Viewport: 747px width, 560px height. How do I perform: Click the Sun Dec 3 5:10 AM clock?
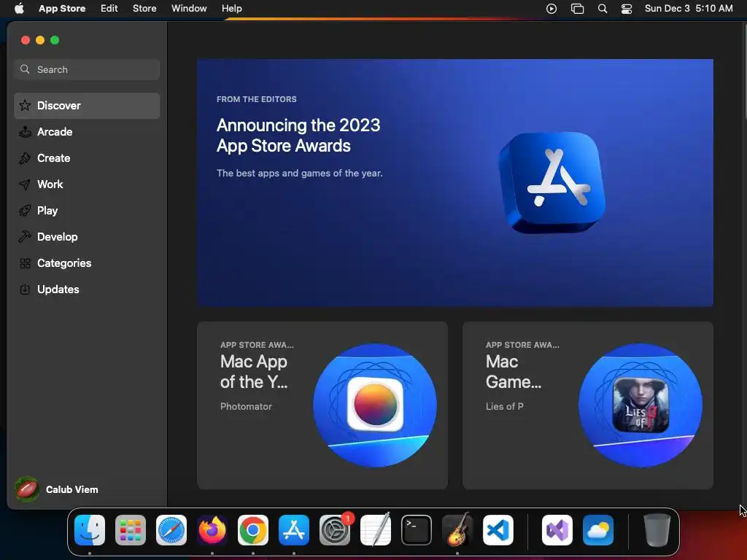click(689, 8)
